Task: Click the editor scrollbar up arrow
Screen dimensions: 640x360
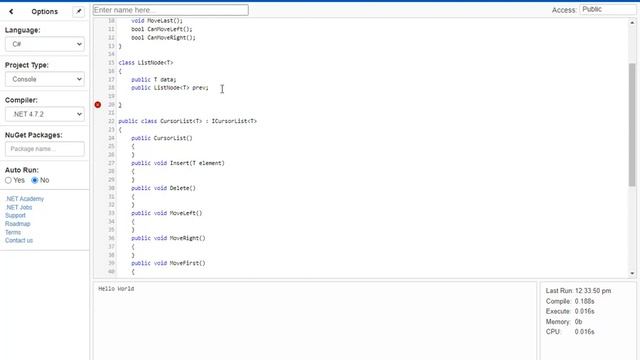Action: coord(632,23)
